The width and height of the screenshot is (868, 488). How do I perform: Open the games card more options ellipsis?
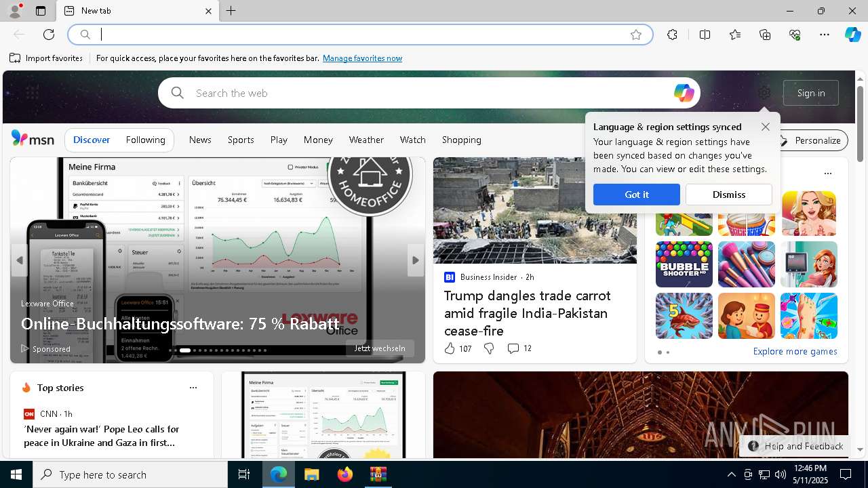pyautogui.click(x=827, y=173)
